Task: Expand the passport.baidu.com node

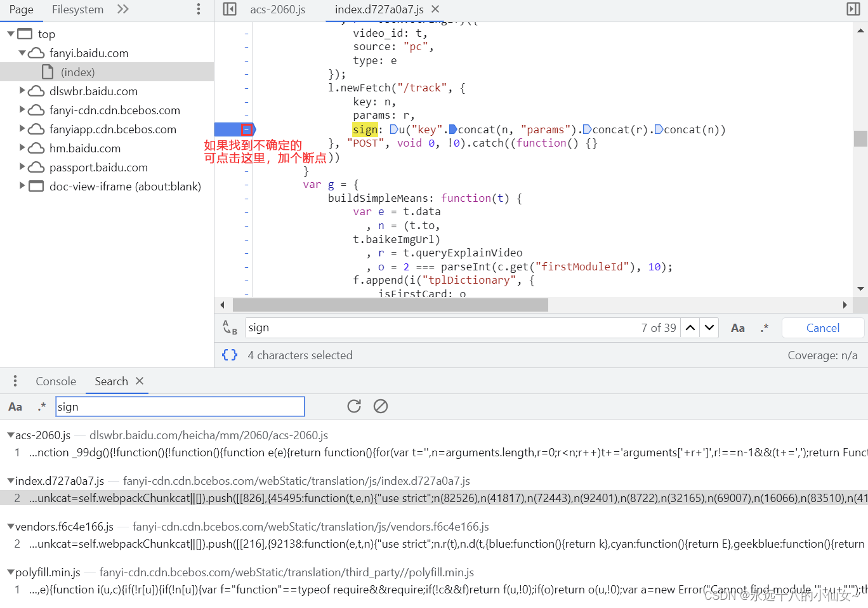Action: coord(22,167)
